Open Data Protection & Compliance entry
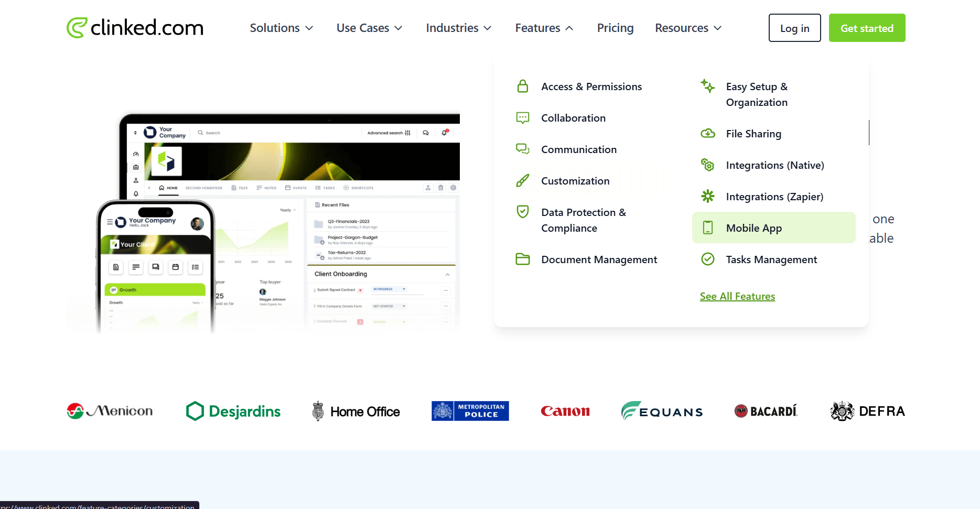 click(584, 220)
